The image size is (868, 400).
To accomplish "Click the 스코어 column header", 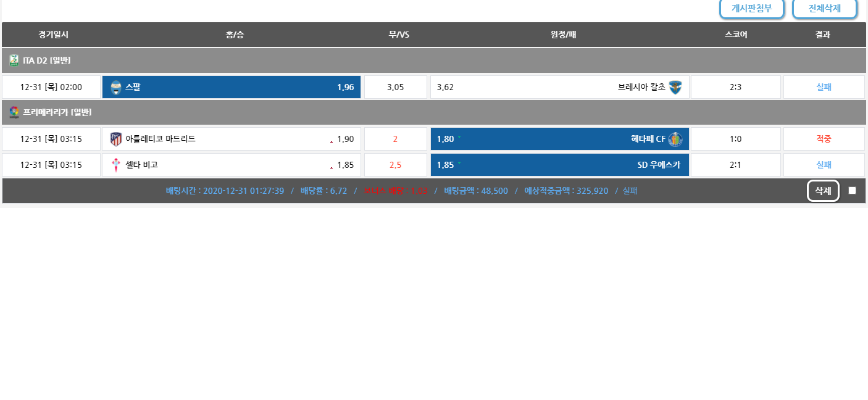I will coord(736,35).
